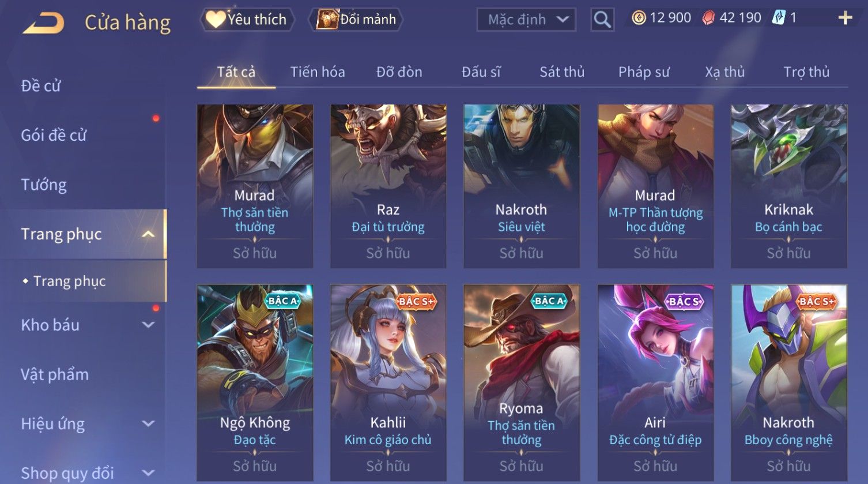
Task: Click the gold coin currency icon
Action: pyautogui.click(x=639, y=18)
